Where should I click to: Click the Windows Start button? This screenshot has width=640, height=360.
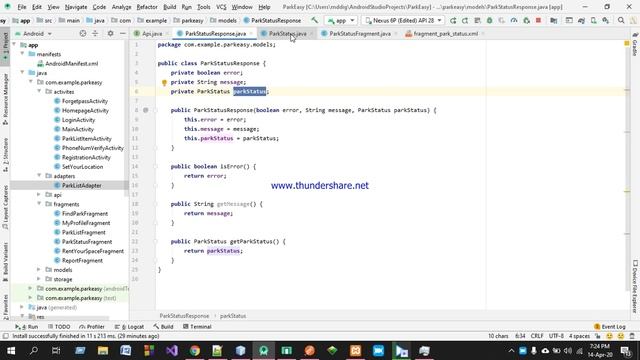(x=11, y=351)
